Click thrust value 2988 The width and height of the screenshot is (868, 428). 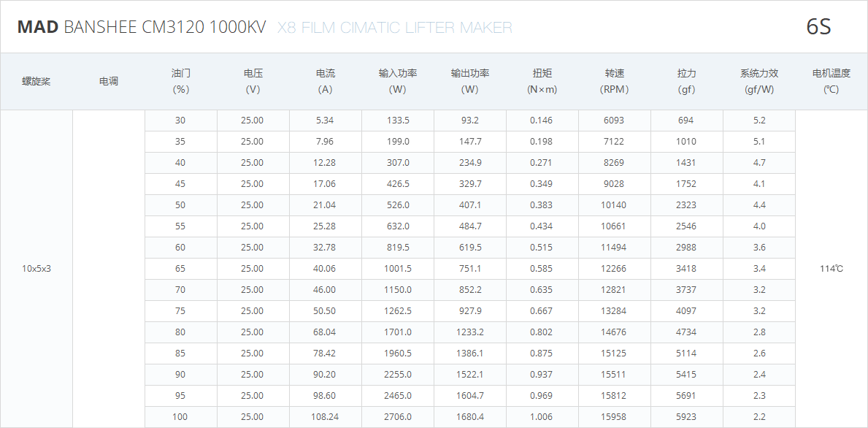coord(686,248)
